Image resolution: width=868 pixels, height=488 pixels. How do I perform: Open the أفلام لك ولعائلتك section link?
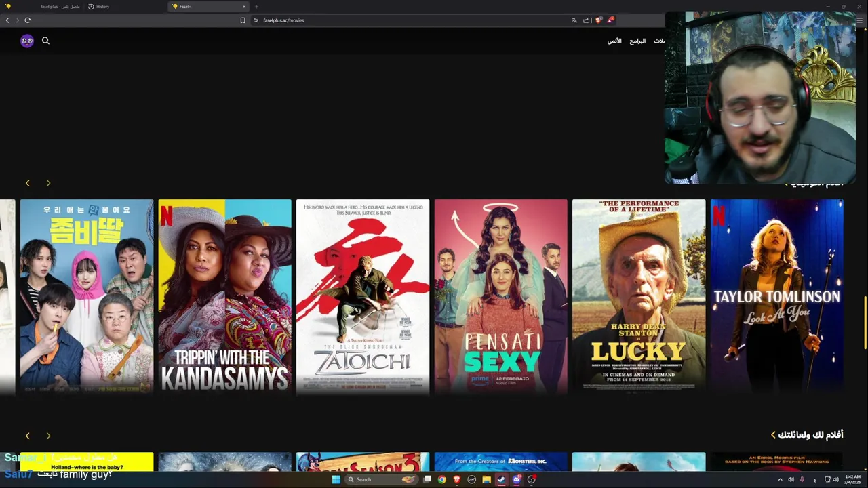[807, 434]
